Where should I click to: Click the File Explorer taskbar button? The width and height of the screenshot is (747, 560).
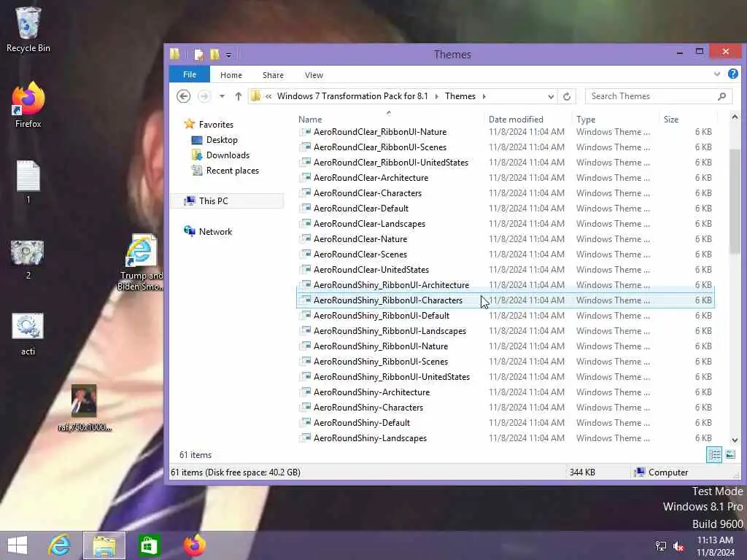click(x=104, y=545)
